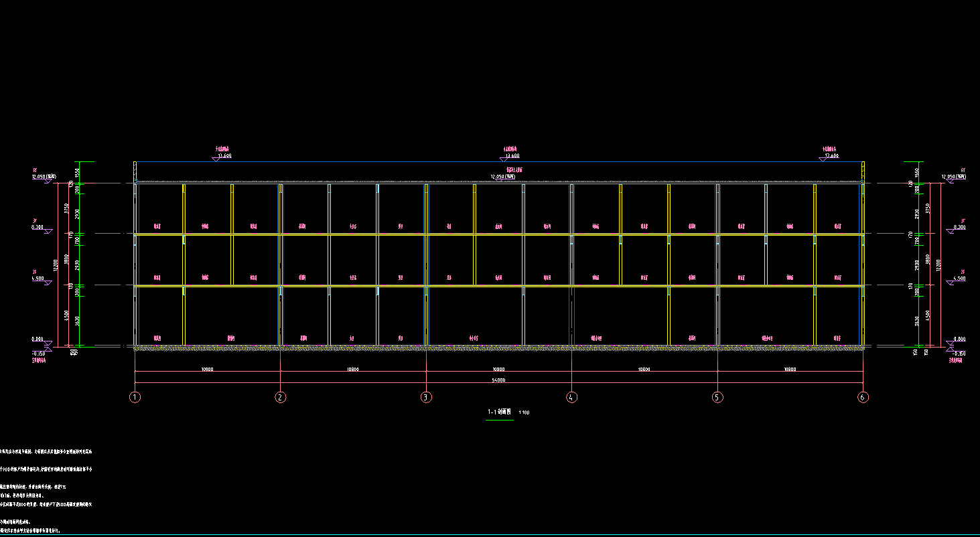Select the 1:100 scale text
Screen dimensions: 980x537
coord(524,413)
